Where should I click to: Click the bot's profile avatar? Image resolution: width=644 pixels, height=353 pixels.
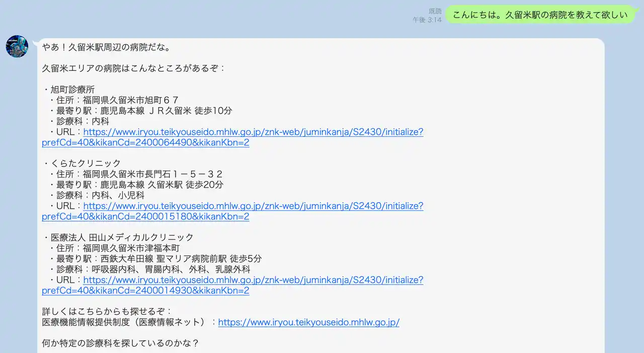pyautogui.click(x=17, y=46)
